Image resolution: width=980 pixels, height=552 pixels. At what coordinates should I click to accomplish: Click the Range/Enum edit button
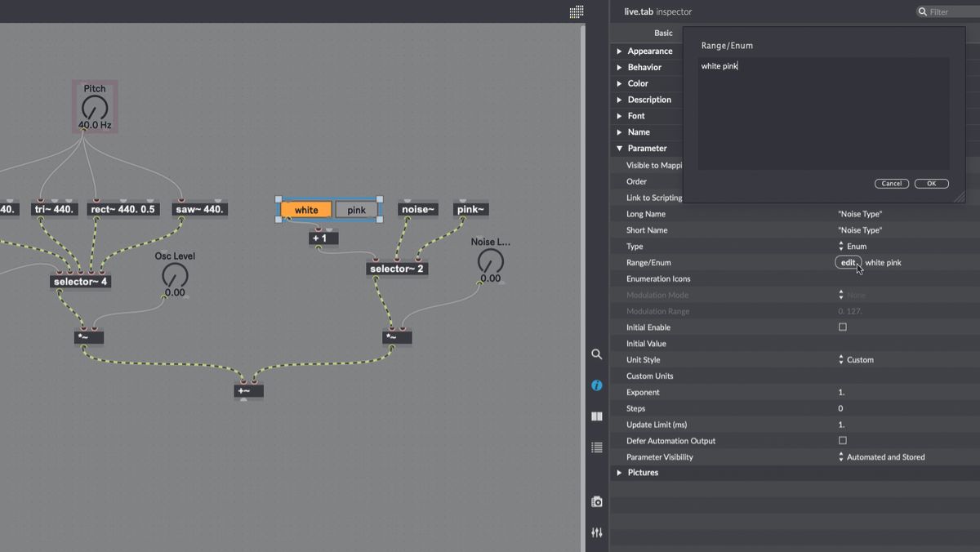pos(848,262)
